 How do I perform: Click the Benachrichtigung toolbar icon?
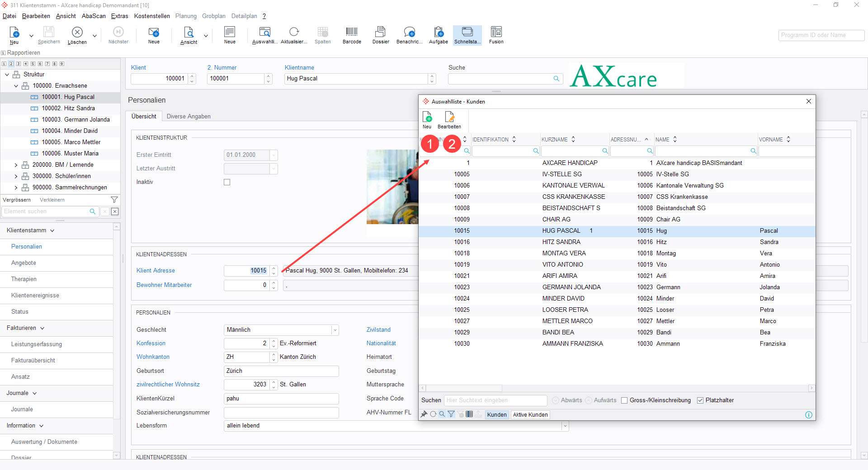pos(410,35)
